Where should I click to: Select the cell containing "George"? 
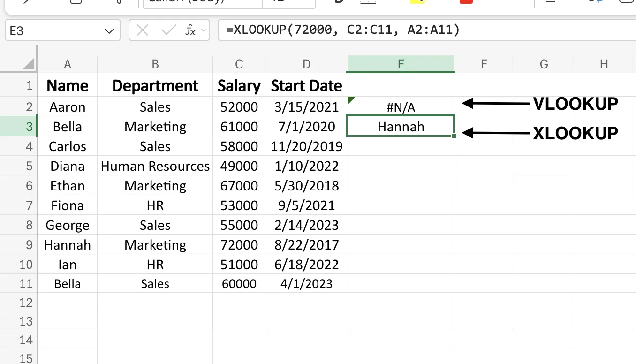point(68,225)
